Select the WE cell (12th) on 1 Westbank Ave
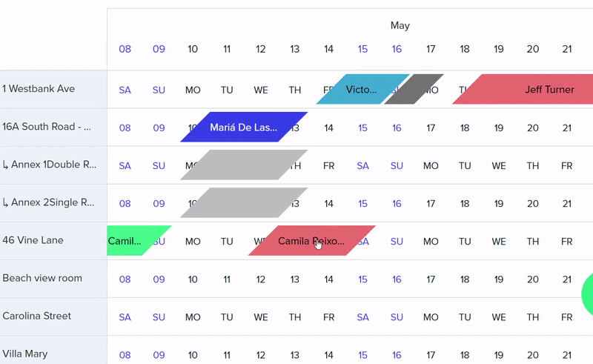 [261, 90]
